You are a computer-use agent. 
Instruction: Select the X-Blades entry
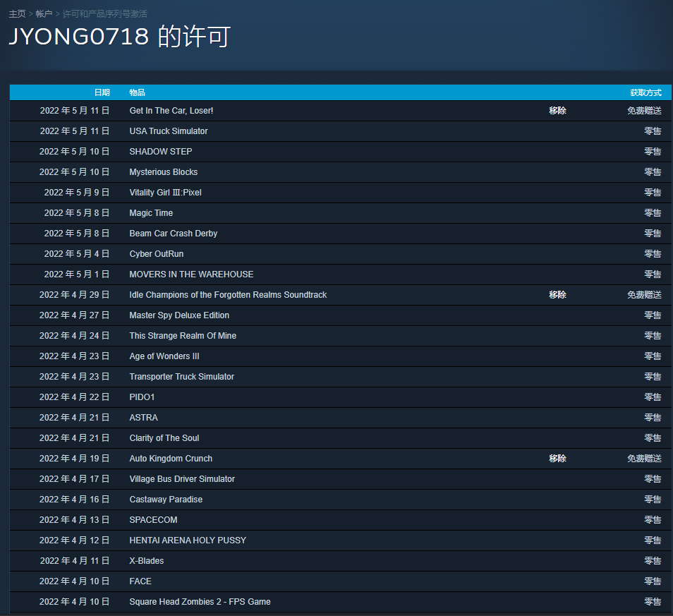pyautogui.click(x=146, y=561)
